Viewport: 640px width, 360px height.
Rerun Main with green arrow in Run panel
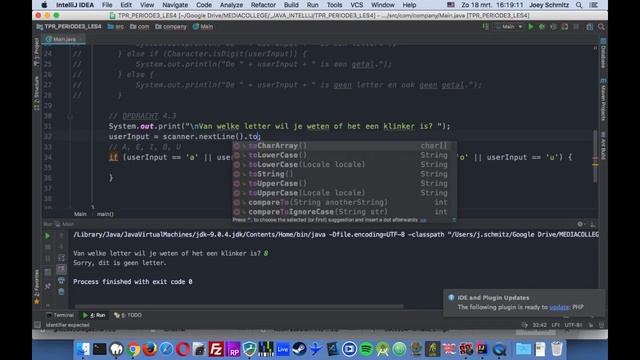(x=47, y=236)
